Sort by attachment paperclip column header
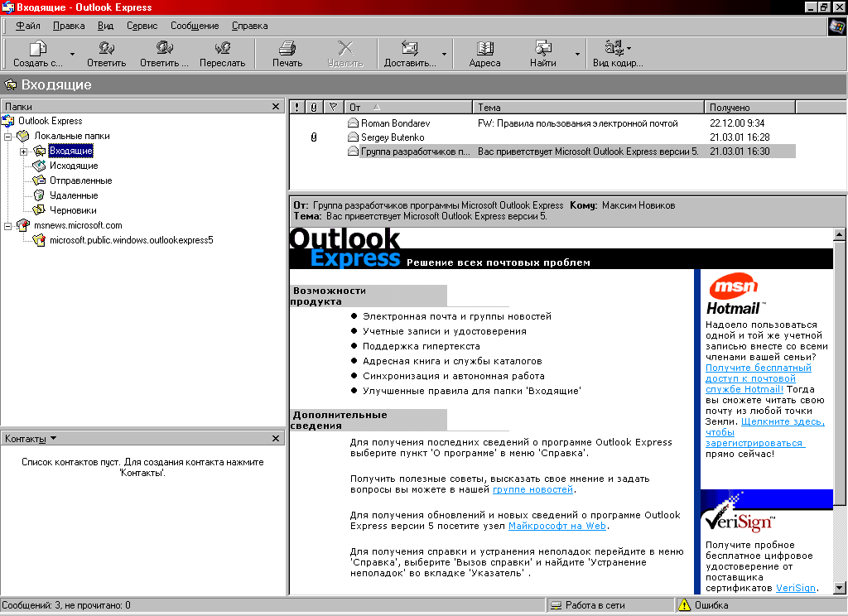Image resolution: width=848 pixels, height=616 pixels. click(x=314, y=107)
